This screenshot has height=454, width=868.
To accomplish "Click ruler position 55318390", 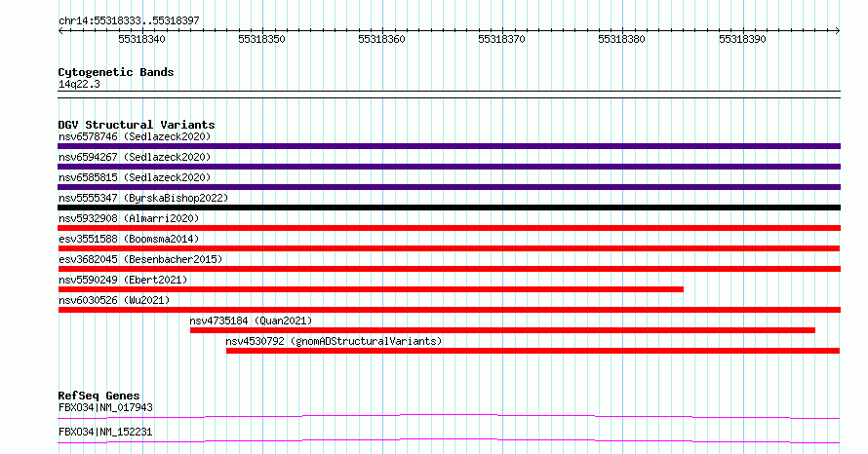I will [x=742, y=39].
